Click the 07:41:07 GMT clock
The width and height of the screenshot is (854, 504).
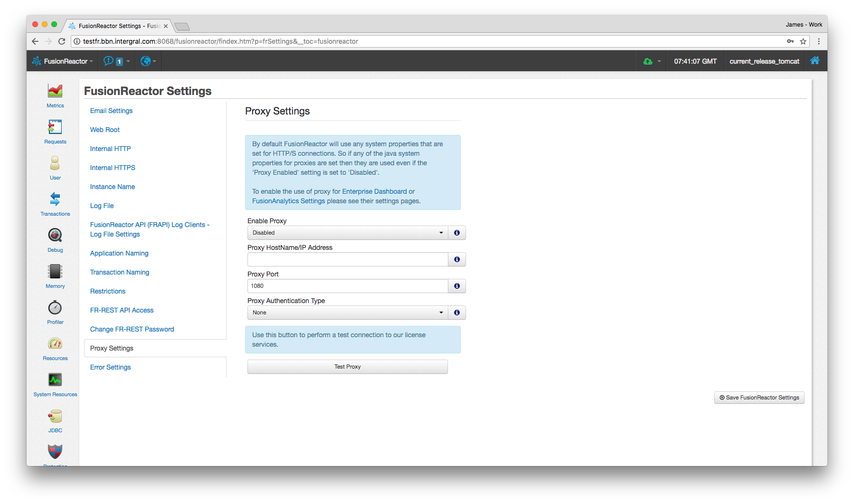[x=695, y=61]
